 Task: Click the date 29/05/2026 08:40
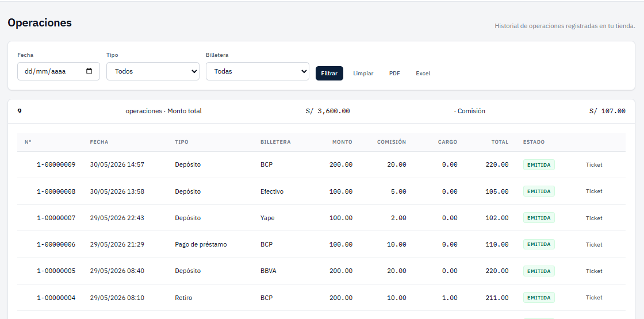click(x=117, y=271)
